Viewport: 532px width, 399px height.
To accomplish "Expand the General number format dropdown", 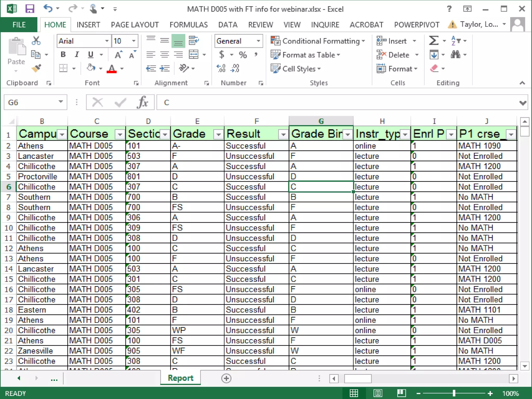I will 258,41.
